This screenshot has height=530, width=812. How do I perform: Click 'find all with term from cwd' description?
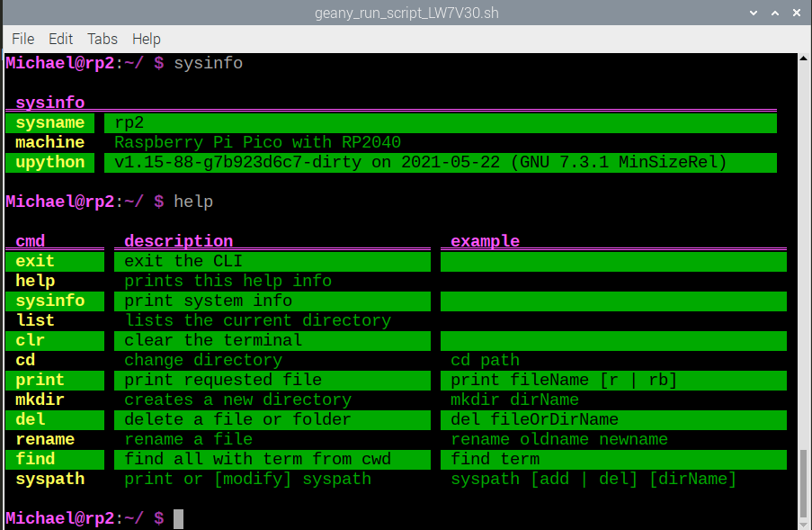point(257,459)
